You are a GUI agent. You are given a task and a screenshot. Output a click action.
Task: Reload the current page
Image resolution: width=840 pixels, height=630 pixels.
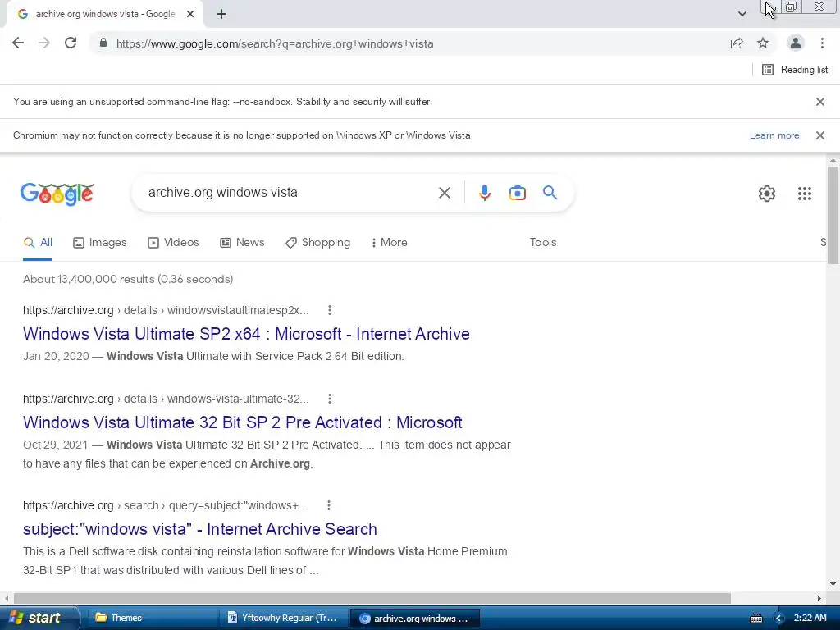[71, 43]
